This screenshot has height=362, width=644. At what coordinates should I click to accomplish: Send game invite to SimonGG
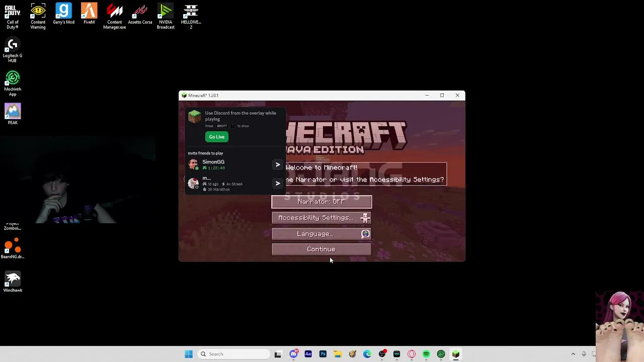(278, 164)
